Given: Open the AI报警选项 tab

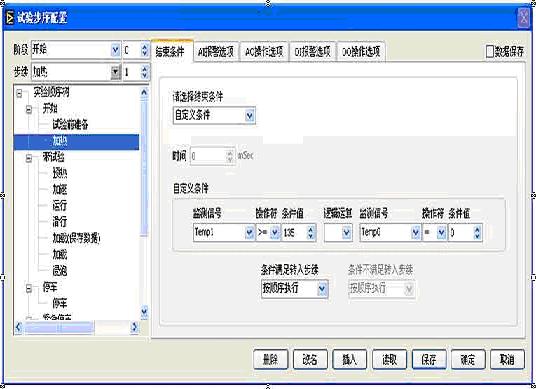Looking at the screenshot, I should tap(216, 52).
